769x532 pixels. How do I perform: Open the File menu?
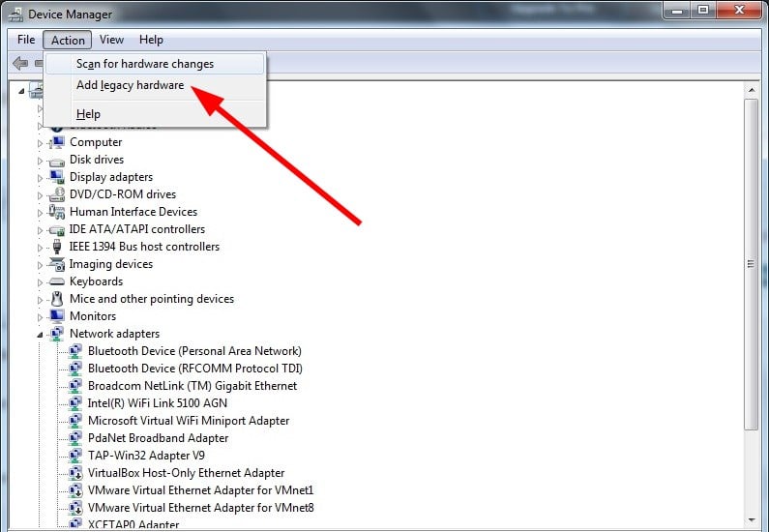click(x=26, y=40)
